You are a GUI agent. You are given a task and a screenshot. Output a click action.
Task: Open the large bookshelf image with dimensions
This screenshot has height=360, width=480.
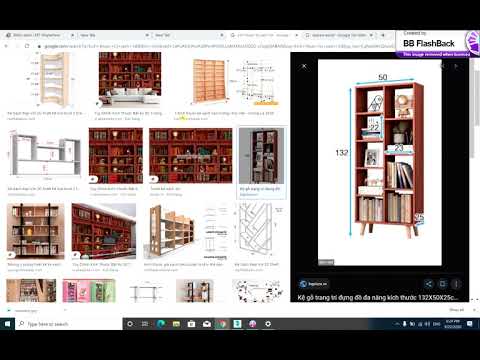coord(380,162)
